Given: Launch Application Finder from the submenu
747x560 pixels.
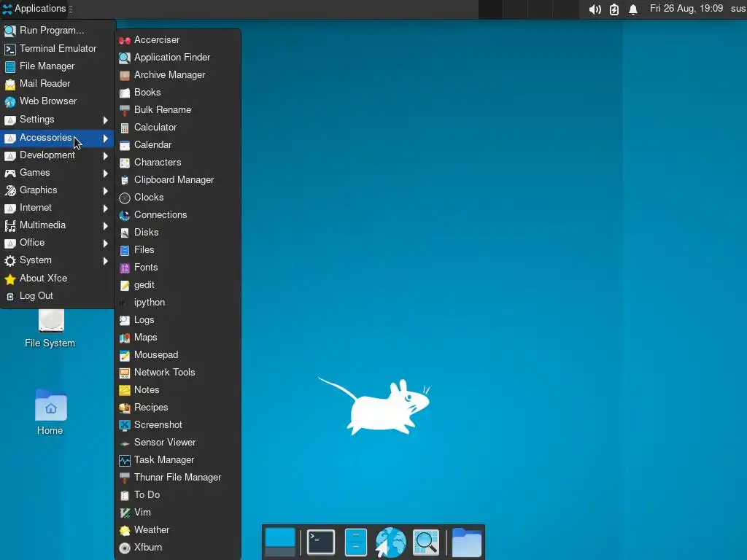Looking at the screenshot, I should point(177,58).
